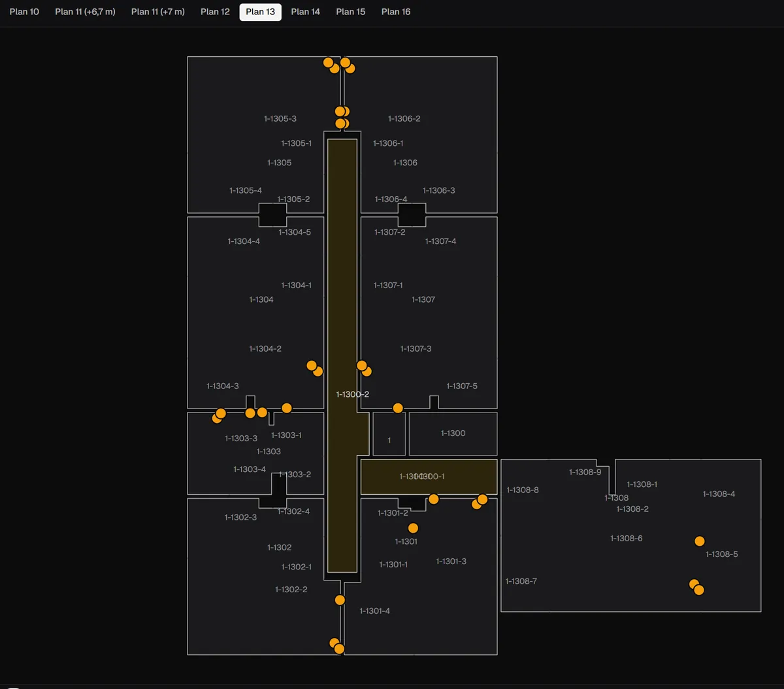Click room label 1-1304
Screen dimensions: 784x689
click(261, 300)
